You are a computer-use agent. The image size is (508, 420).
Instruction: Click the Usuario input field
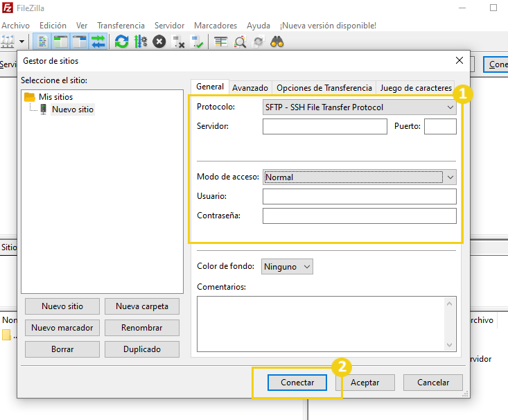359,197
